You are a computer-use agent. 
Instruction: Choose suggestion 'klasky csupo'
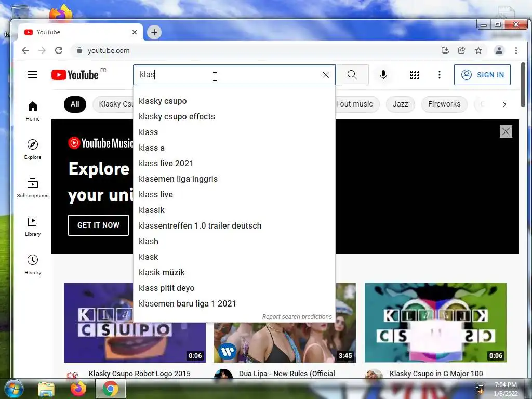click(234, 101)
